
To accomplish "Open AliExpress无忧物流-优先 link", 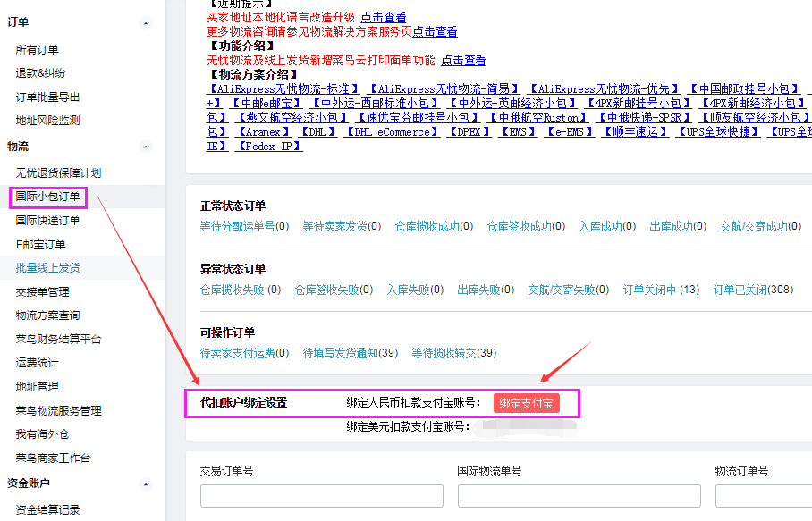I will point(605,89).
